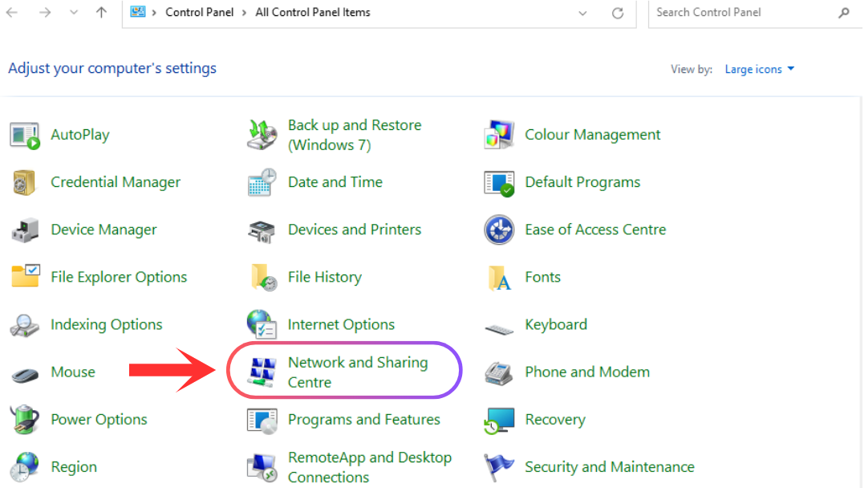Open the Fonts folder icon
This screenshot has height=488, width=868.
499,278
